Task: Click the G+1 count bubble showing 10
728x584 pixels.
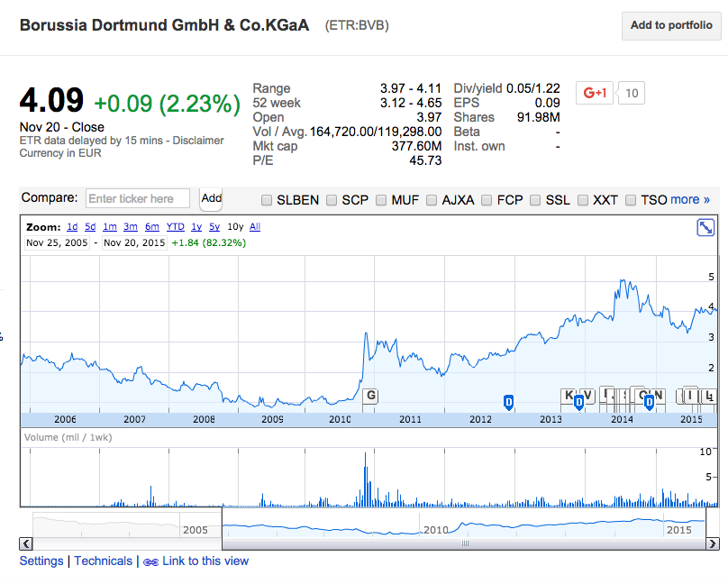Action: tap(632, 94)
